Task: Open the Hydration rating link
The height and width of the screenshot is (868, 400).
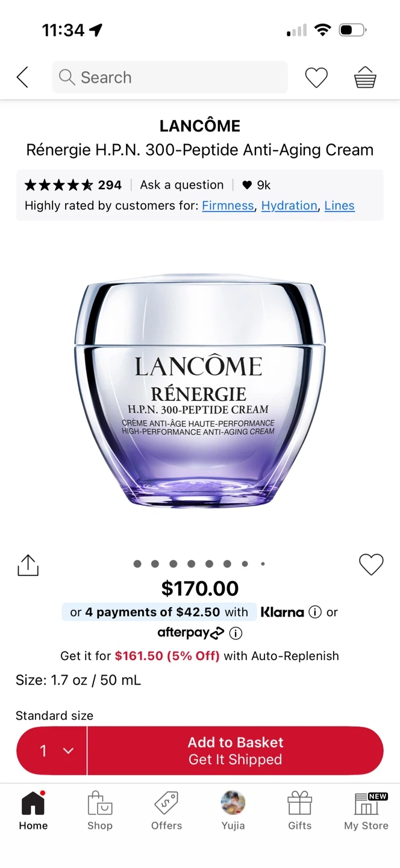Action: point(289,206)
